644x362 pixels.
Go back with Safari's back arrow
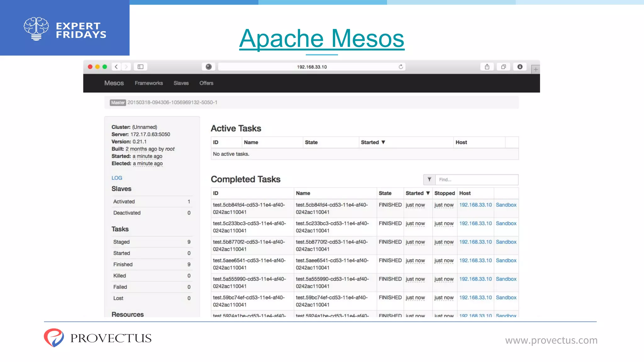[116, 67]
